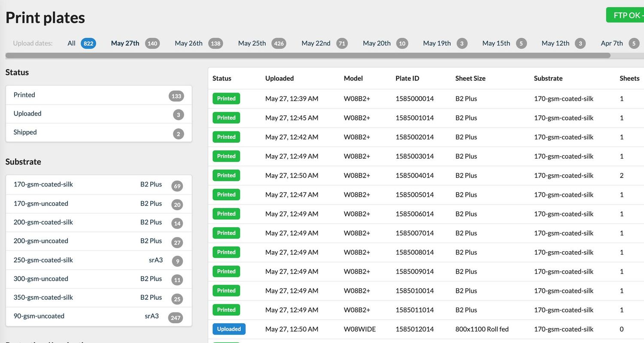Filter by May 25th upload date
This screenshot has height=343, width=644.
click(x=252, y=43)
